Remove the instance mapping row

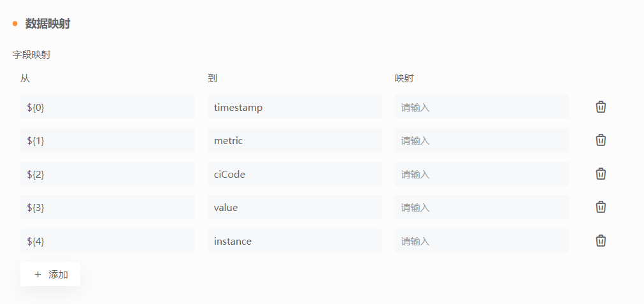coord(601,241)
